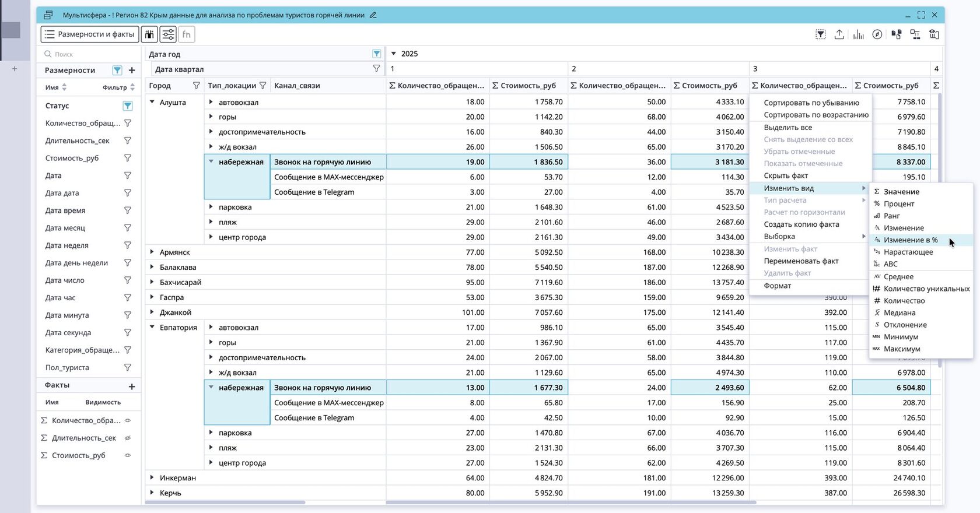Open Формат from the context menu
The height and width of the screenshot is (513, 980).
click(x=810, y=286)
